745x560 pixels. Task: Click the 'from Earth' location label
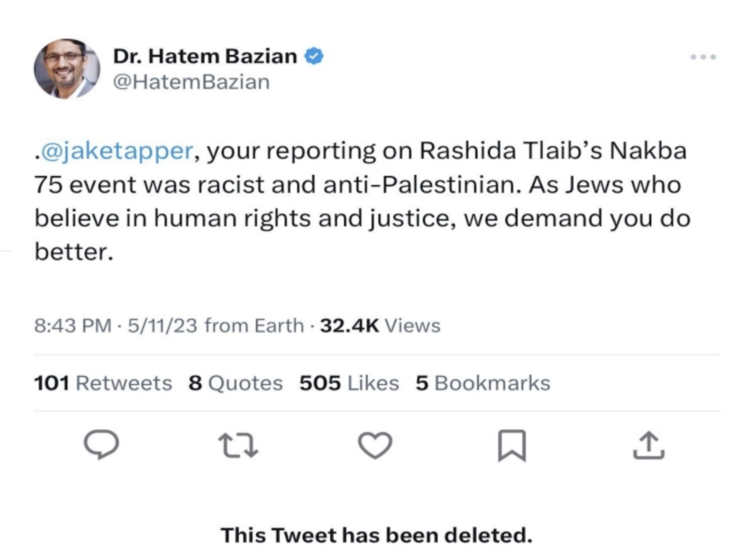click(254, 326)
